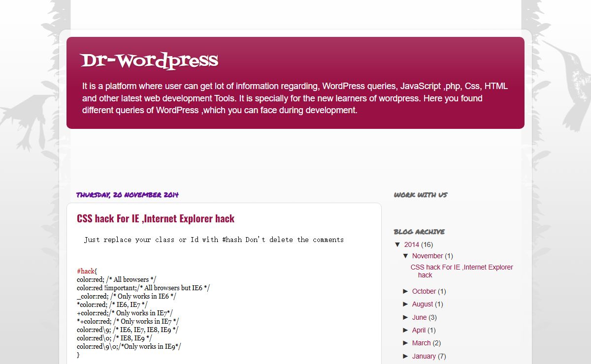Click the Thursday, 20 November 2014 date header
This screenshot has width=591, height=364.
point(127,195)
